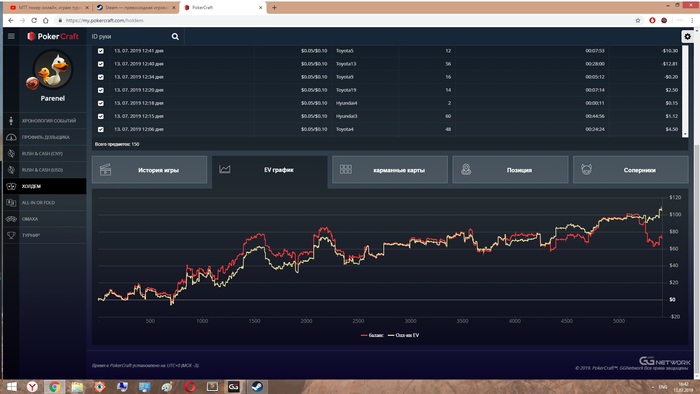Bookmark this page with the star

coord(638,21)
